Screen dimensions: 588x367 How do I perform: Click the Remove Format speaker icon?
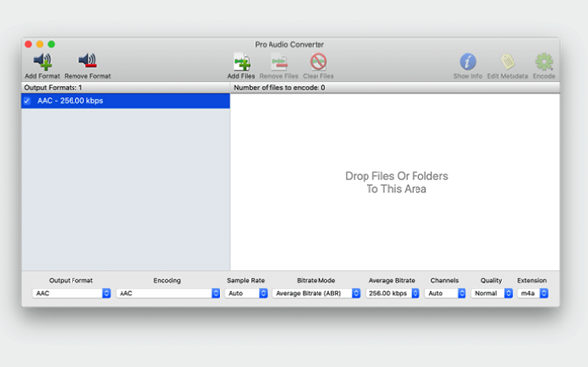(88, 61)
